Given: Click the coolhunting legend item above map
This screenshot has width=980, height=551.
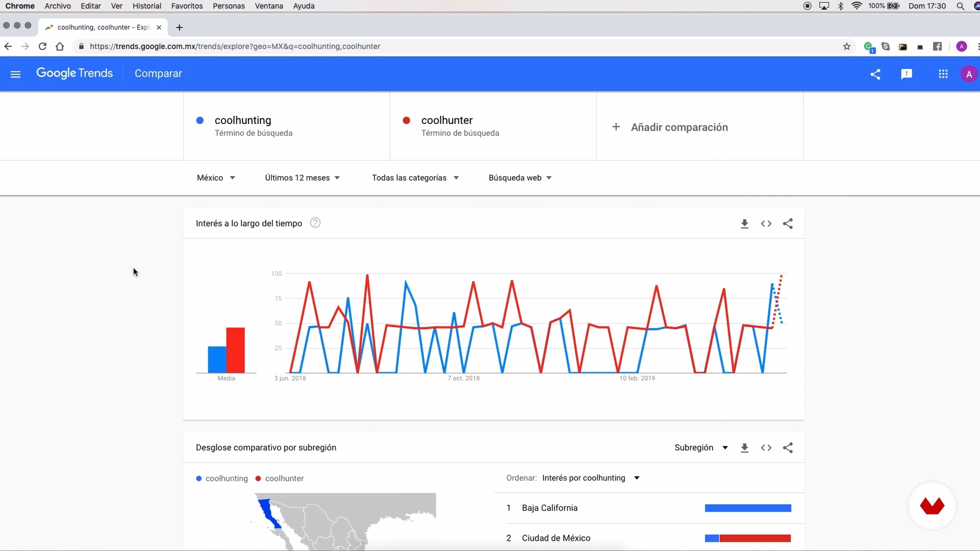Looking at the screenshot, I should [x=222, y=479].
